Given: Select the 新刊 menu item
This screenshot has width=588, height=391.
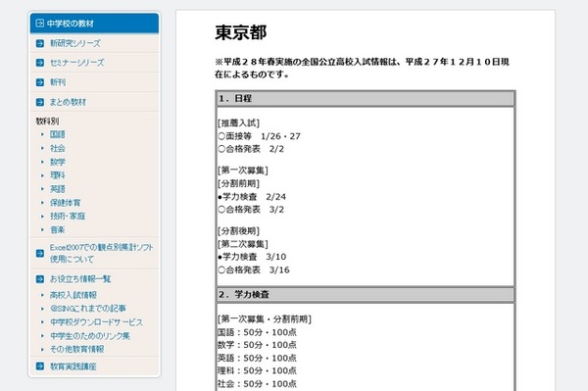Looking at the screenshot, I should click(x=58, y=82).
